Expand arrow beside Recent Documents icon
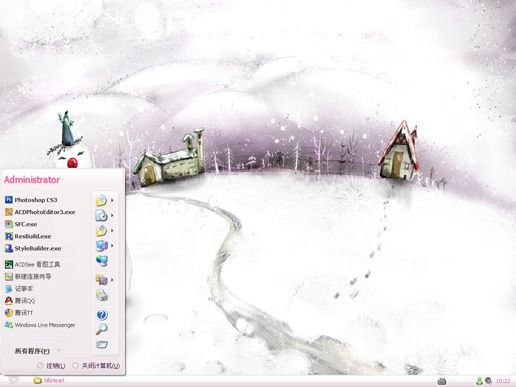Screen dimensions: 516x387 [112, 215]
